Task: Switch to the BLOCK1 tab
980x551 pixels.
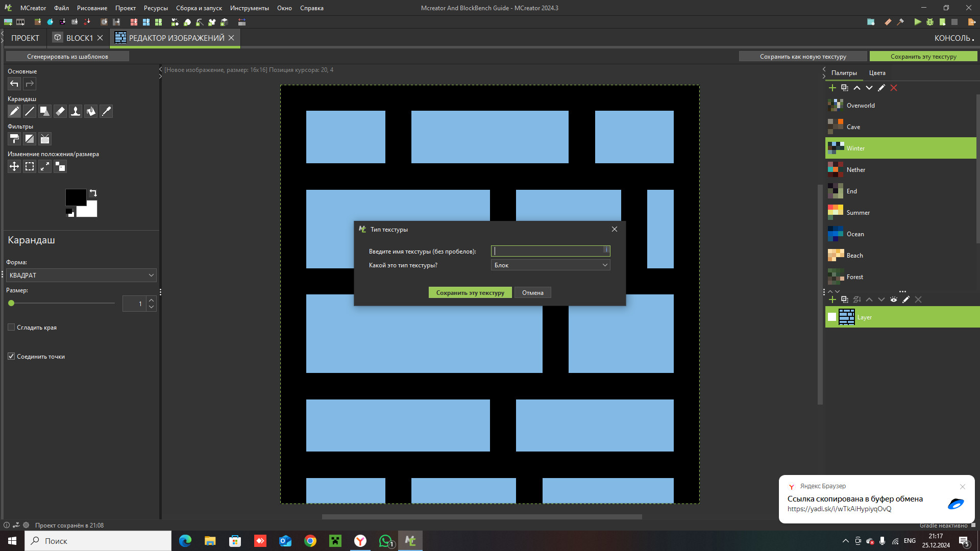Action: click(80, 37)
